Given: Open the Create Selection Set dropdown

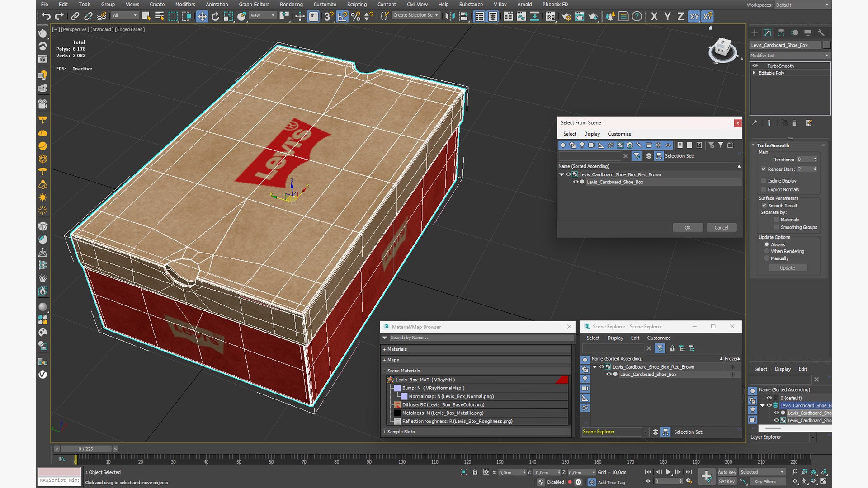Looking at the screenshot, I should pos(415,15).
